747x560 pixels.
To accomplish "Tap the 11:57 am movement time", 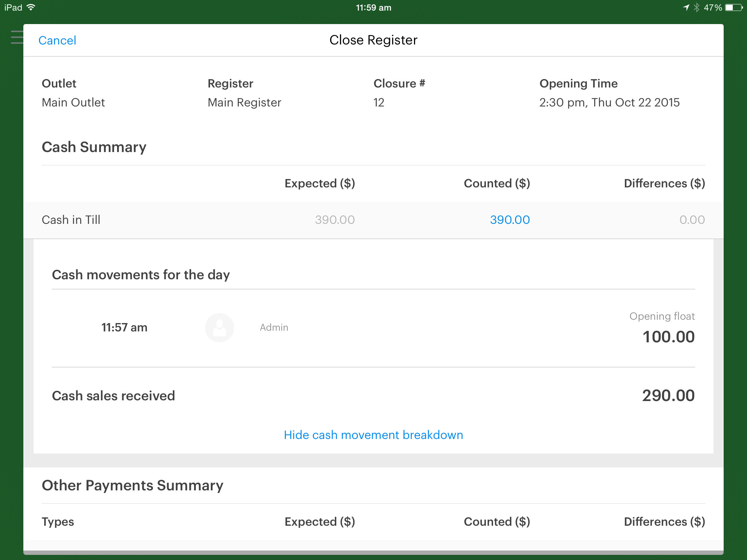I will (124, 327).
